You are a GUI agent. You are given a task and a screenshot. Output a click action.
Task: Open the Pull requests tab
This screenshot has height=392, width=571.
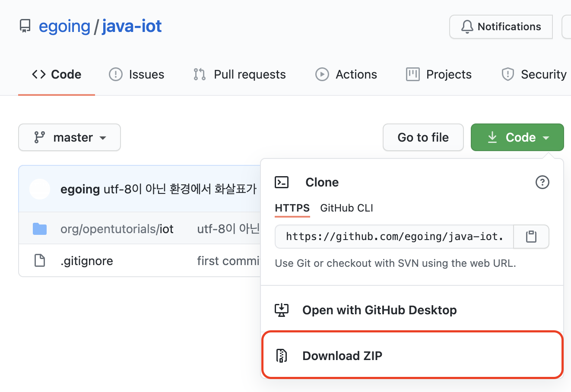tap(240, 74)
